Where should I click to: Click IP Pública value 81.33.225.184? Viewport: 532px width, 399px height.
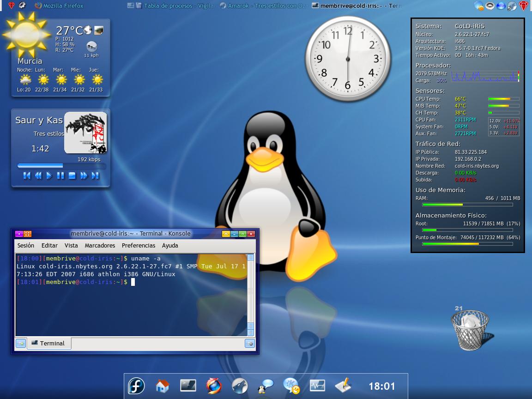coord(471,152)
